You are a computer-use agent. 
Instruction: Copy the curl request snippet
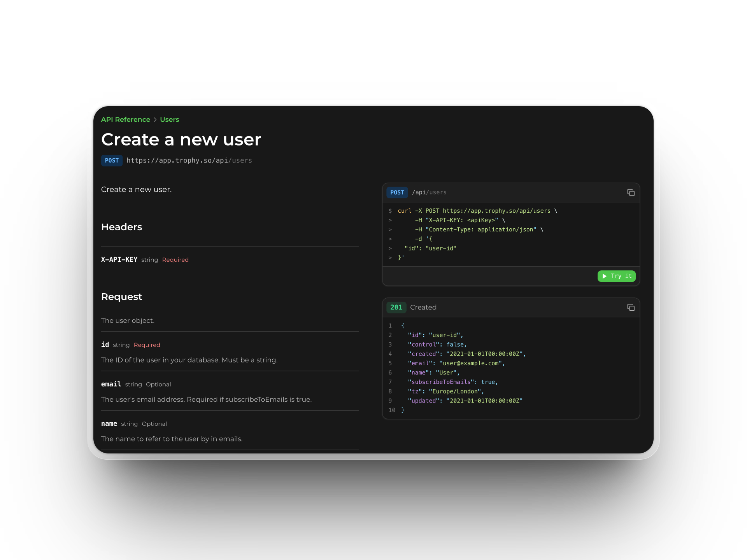630,192
